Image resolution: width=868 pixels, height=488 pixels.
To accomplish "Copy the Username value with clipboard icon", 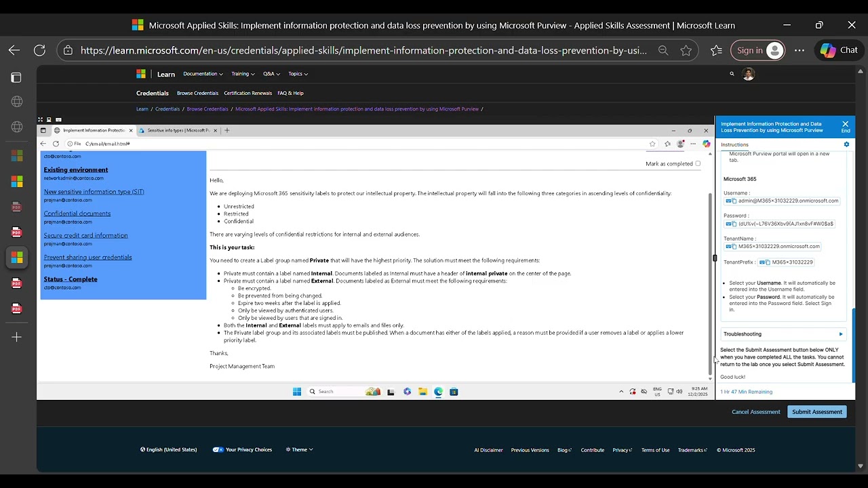I will [x=734, y=201].
